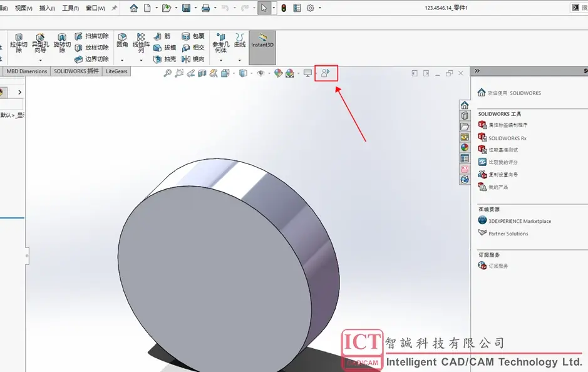
Task: Click the person-arrow icon in view toolbar
Action: (x=326, y=73)
